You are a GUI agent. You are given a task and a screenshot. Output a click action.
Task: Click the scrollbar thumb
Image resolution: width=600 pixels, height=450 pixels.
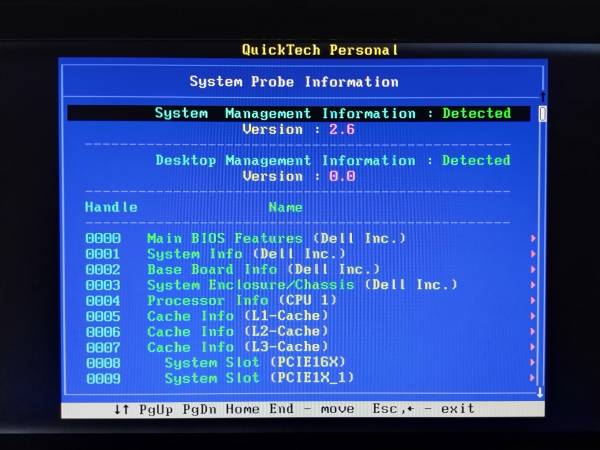pyautogui.click(x=542, y=114)
